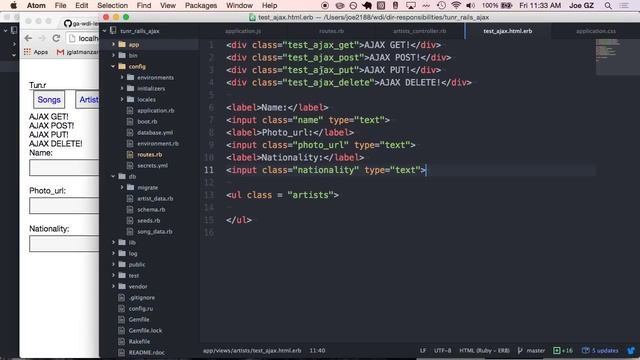Viewport: 640px width, 360px height.
Task: Open secrets.yml file
Action: coord(152,166)
